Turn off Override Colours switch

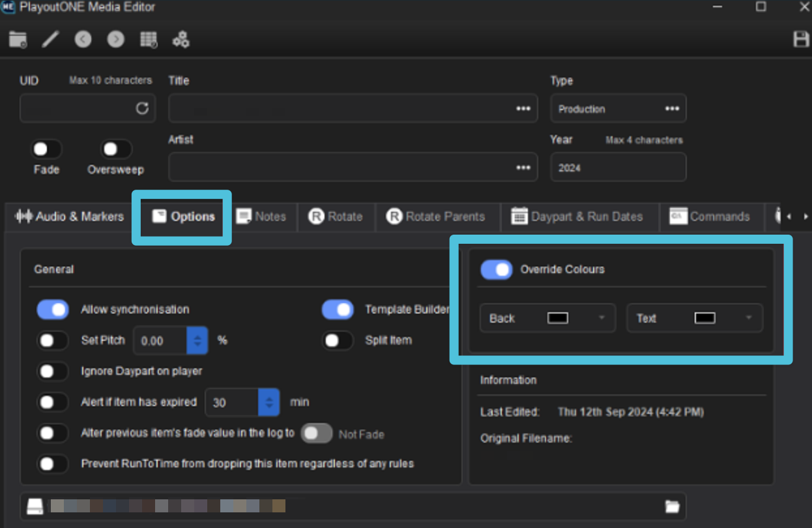pos(497,269)
